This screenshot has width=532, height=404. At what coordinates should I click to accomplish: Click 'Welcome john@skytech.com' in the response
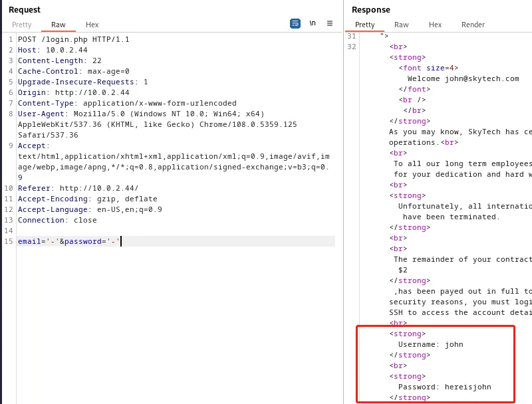point(463,78)
